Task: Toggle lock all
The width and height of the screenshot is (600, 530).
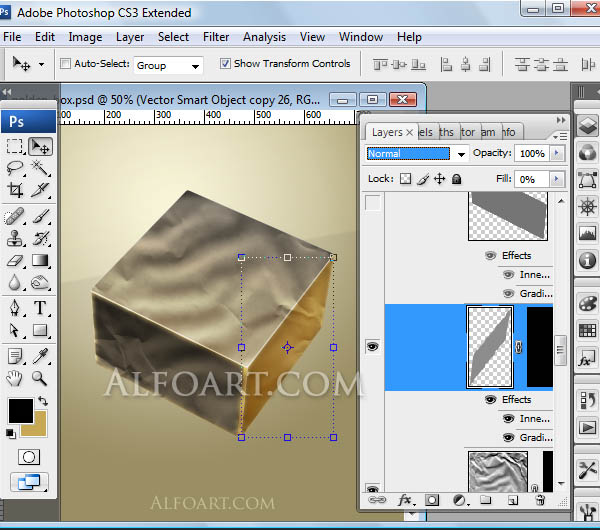Action: (x=457, y=179)
